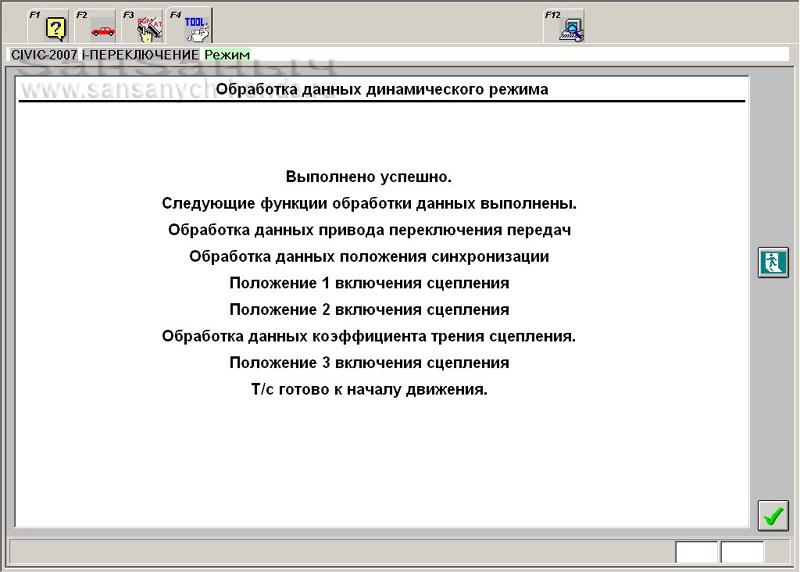Click line Положение 3 включения сцепления
The height and width of the screenshot is (572, 800).
point(369,362)
